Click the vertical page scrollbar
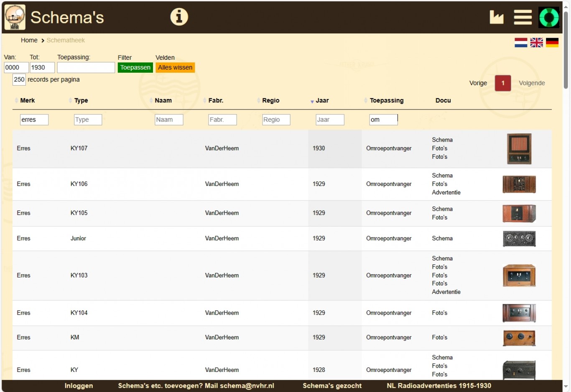 pos(566,50)
